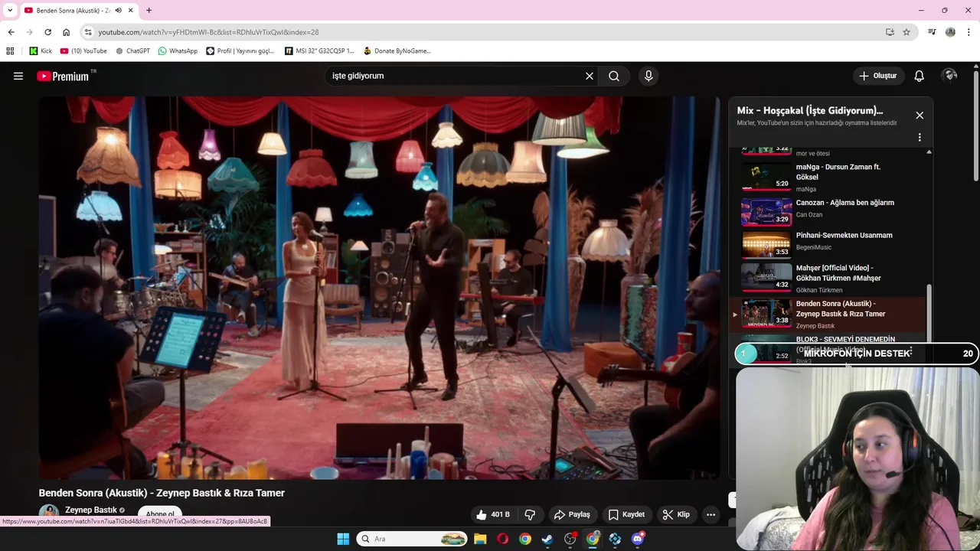This screenshot has width=980, height=551.
Task: Open the Chrome apps grid in the bookmarks bar
Action: pos(10,51)
